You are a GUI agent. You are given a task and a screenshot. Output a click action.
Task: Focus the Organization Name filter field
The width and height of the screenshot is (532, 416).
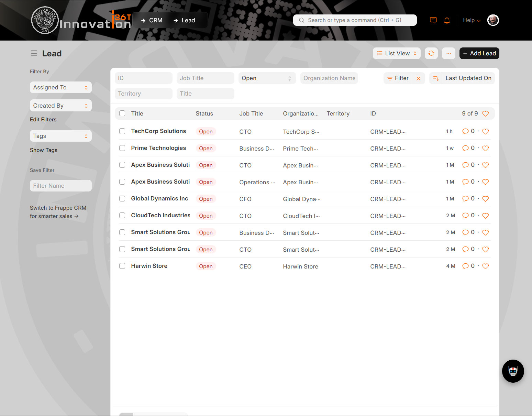pyautogui.click(x=329, y=78)
